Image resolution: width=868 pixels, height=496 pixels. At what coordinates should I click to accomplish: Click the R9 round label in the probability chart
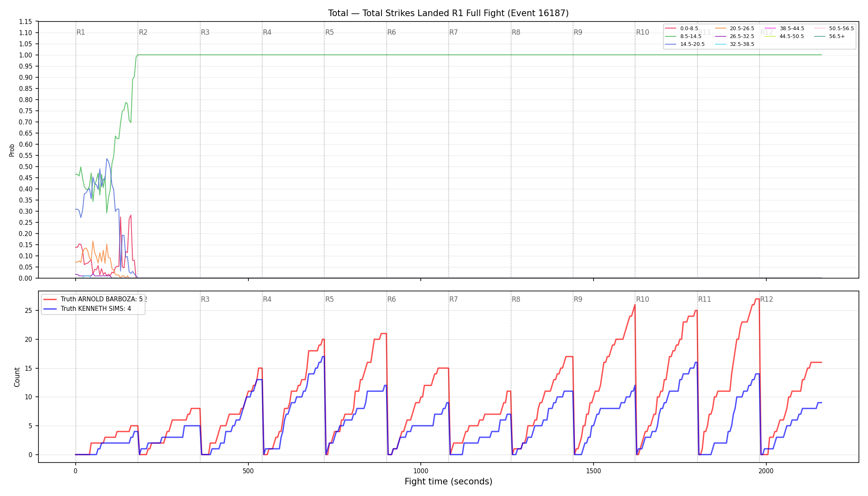point(578,32)
